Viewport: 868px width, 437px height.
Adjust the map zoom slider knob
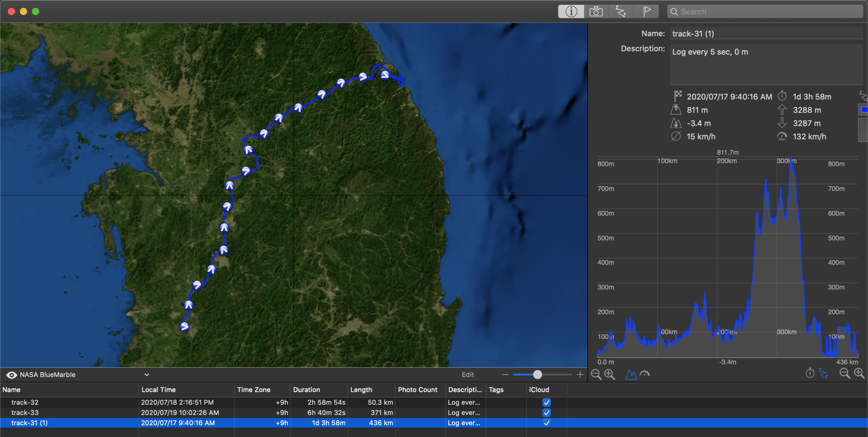click(537, 375)
